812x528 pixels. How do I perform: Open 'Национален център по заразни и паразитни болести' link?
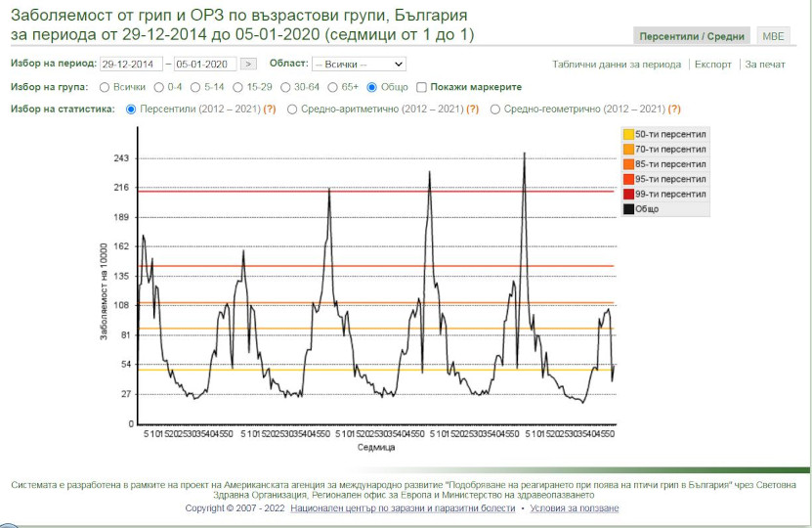pyautogui.click(x=403, y=508)
